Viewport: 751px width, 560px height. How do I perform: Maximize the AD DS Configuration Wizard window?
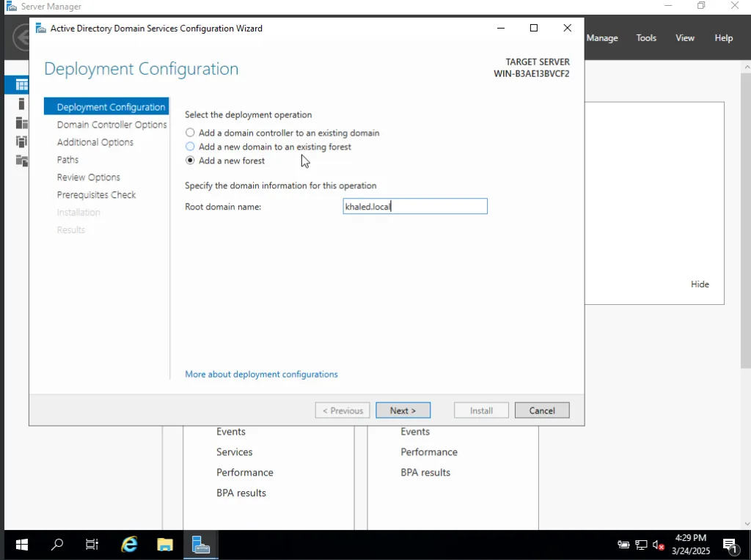[534, 29]
